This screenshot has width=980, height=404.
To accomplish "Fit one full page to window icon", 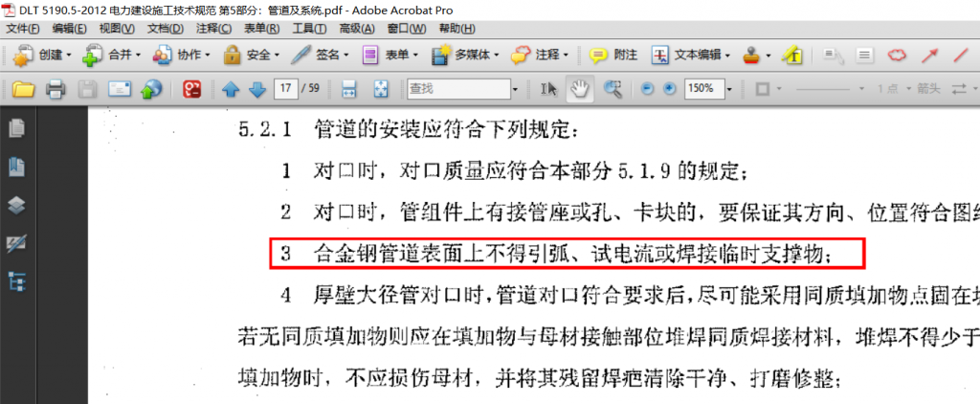I will tap(381, 89).
